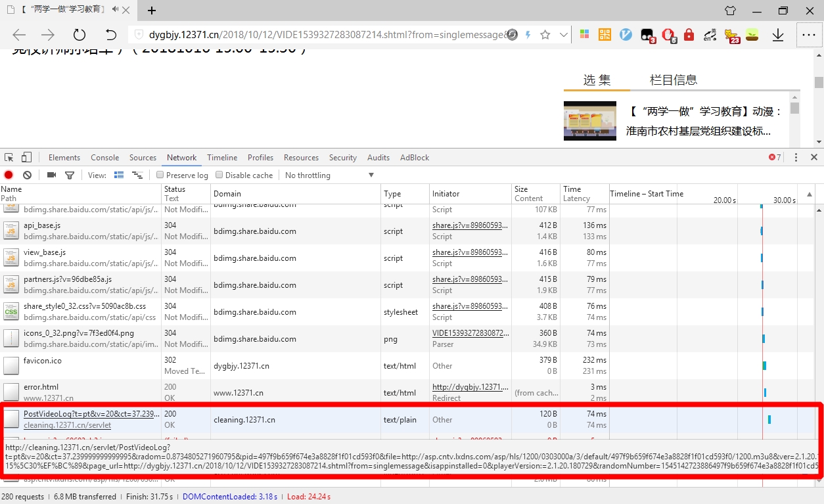Sort by Type column header
824x504 pixels.
(x=405, y=194)
